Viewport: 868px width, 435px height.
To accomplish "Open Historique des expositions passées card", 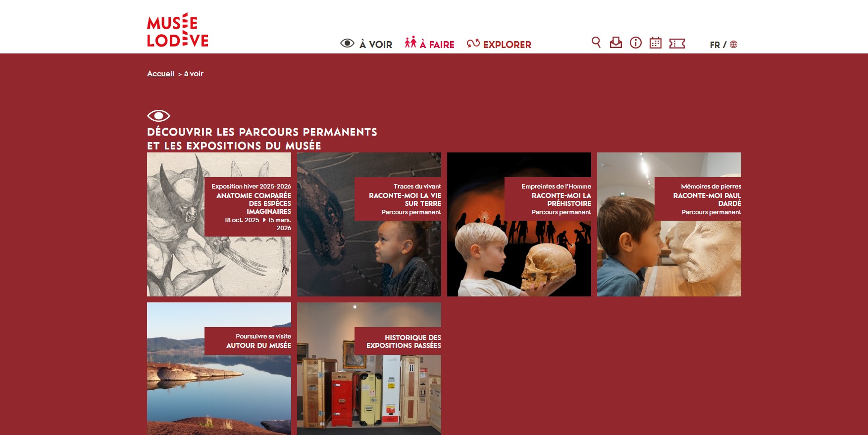I will [369, 369].
